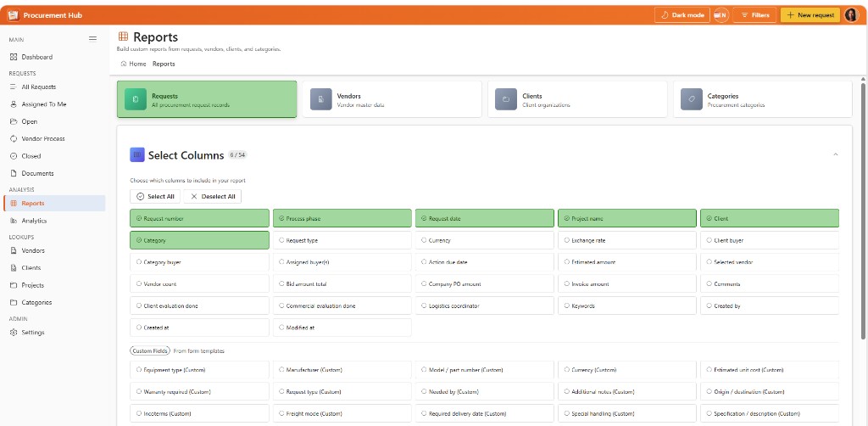Collapse the Select Columns section chevron
Viewport: 868px width, 426px height.
point(835,154)
